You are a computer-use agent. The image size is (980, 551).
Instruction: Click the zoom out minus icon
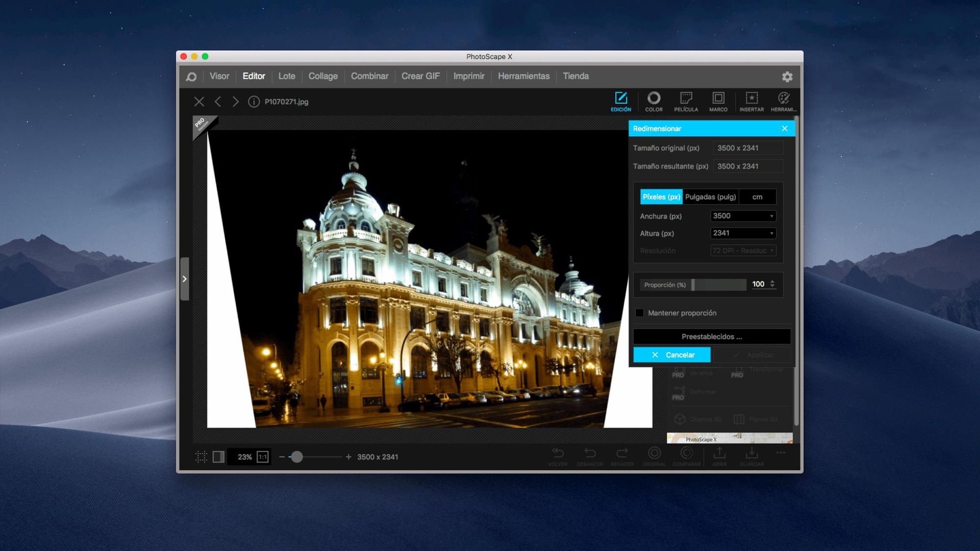(282, 457)
